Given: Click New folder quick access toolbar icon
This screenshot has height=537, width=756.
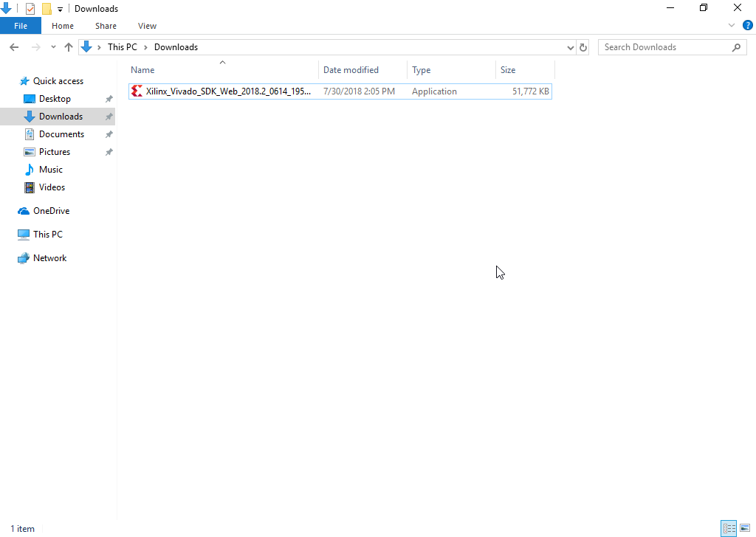Looking at the screenshot, I should click(x=47, y=9).
